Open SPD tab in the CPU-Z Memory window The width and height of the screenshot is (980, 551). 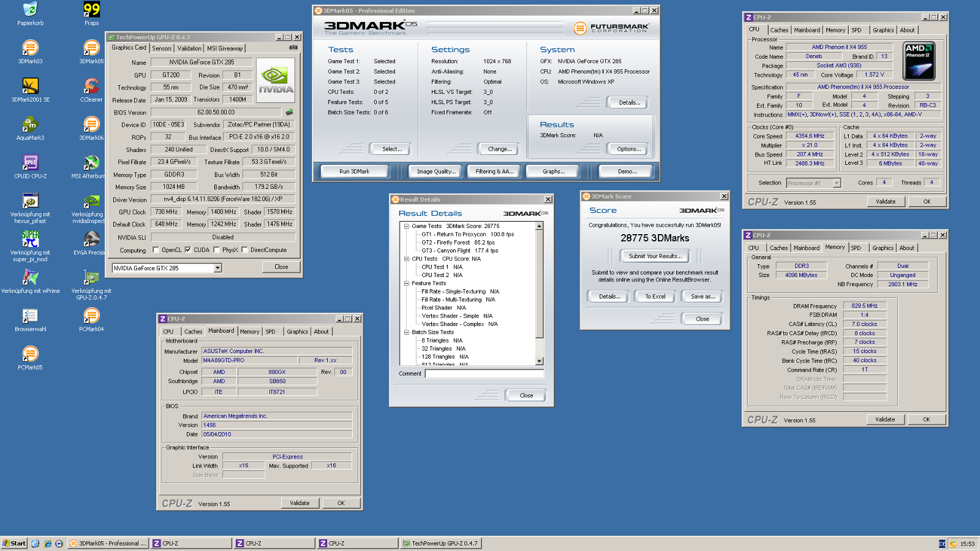(856, 248)
